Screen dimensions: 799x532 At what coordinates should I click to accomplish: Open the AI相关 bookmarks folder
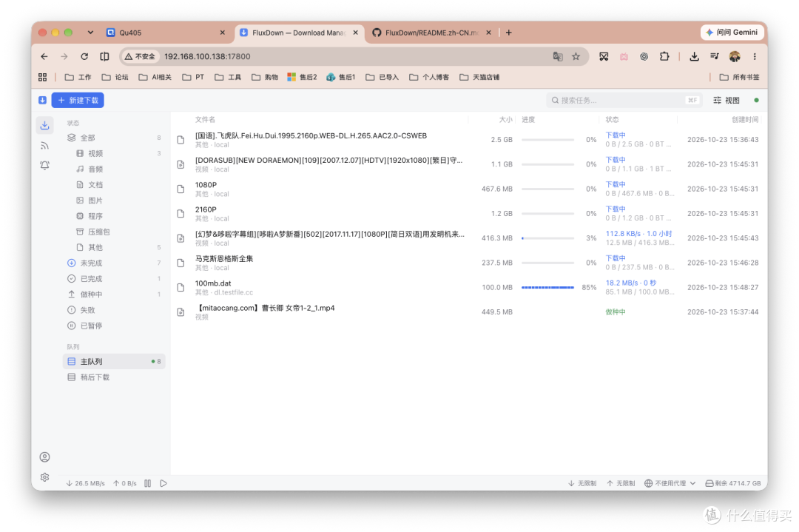click(x=155, y=78)
